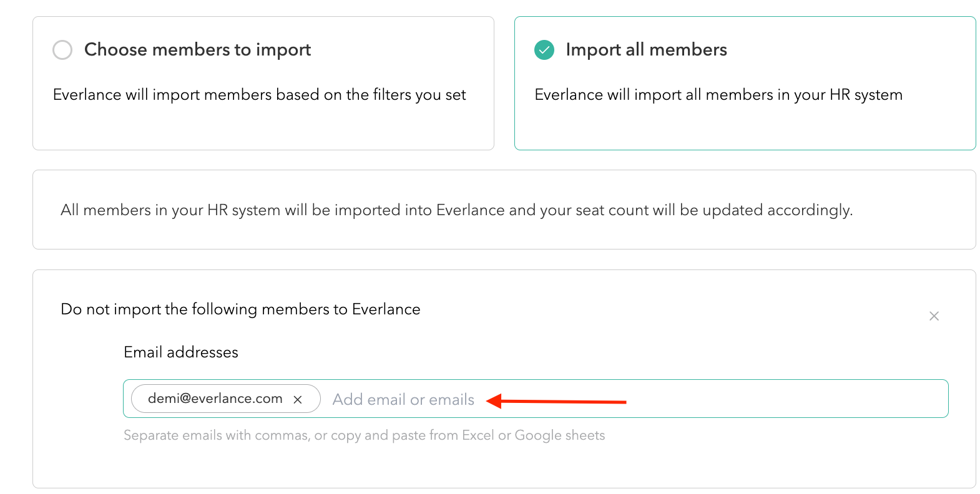Remove the demi@everlance.com email chip
The height and width of the screenshot is (494, 980).
pos(298,400)
